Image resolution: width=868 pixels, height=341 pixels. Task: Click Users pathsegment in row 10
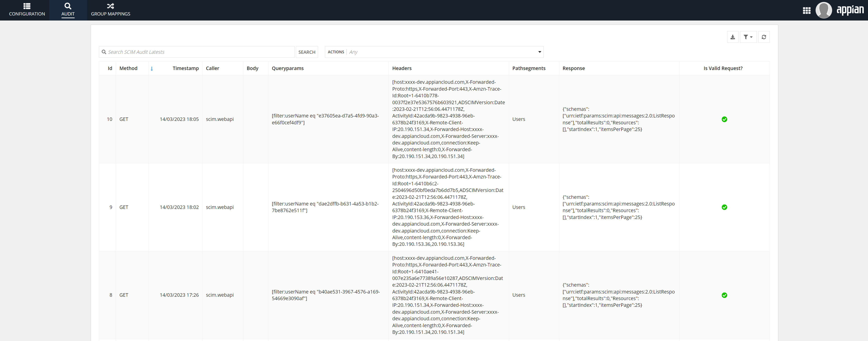[x=519, y=119]
